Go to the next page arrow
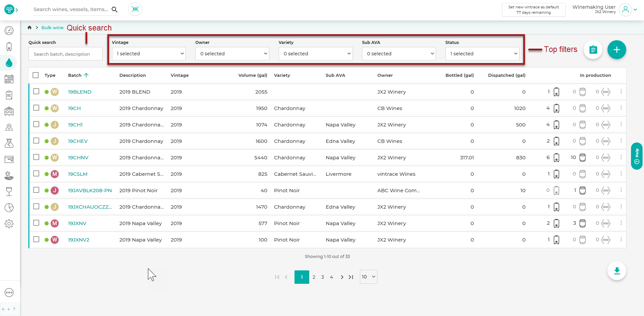This screenshot has width=644, height=316. pos(342,277)
